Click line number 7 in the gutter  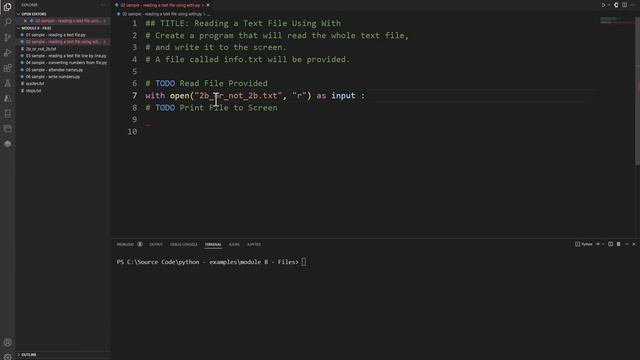[x=134, y=96]
